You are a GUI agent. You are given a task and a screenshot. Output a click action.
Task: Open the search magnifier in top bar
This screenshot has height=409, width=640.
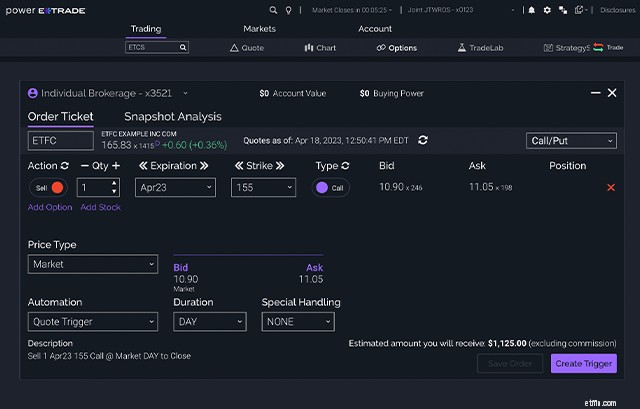[273, 10]
